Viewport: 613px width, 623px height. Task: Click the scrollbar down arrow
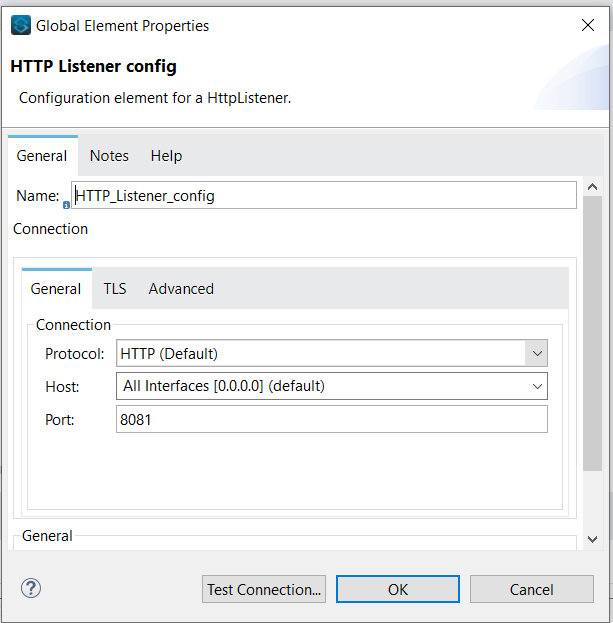(592, 540)
